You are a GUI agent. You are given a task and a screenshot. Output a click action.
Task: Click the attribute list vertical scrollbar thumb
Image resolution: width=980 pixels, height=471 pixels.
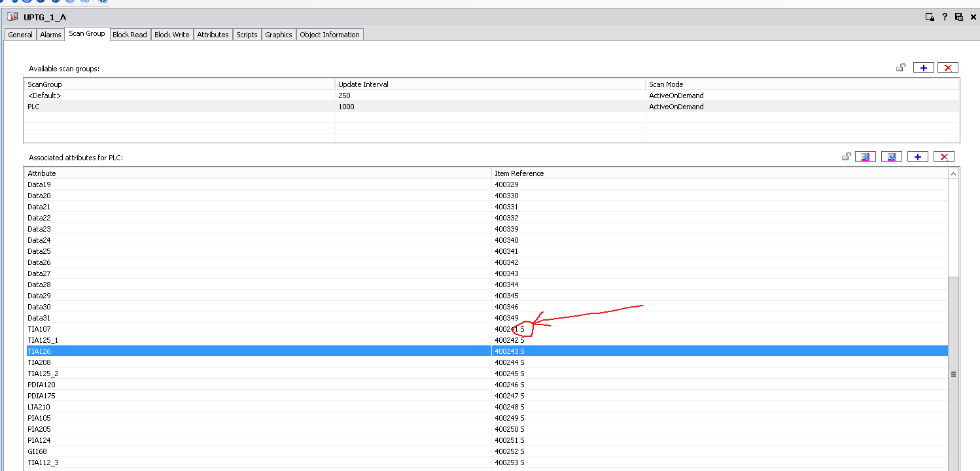(953, 374)
